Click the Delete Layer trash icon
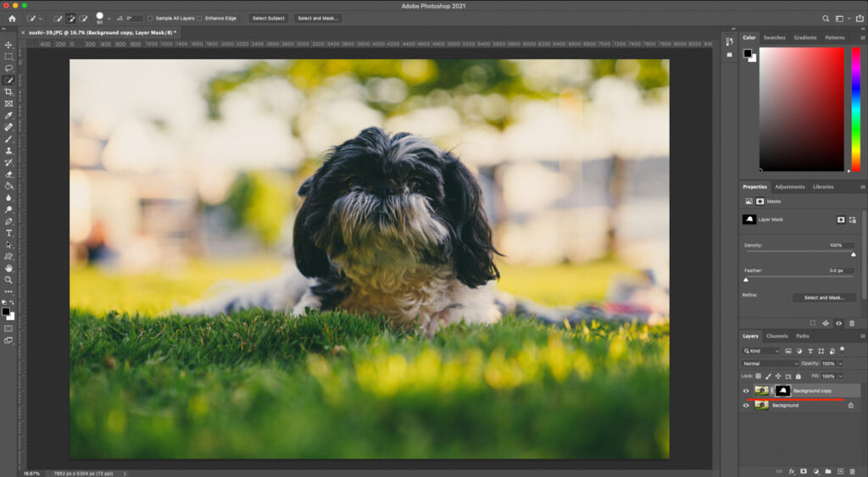 click(853, 471)
